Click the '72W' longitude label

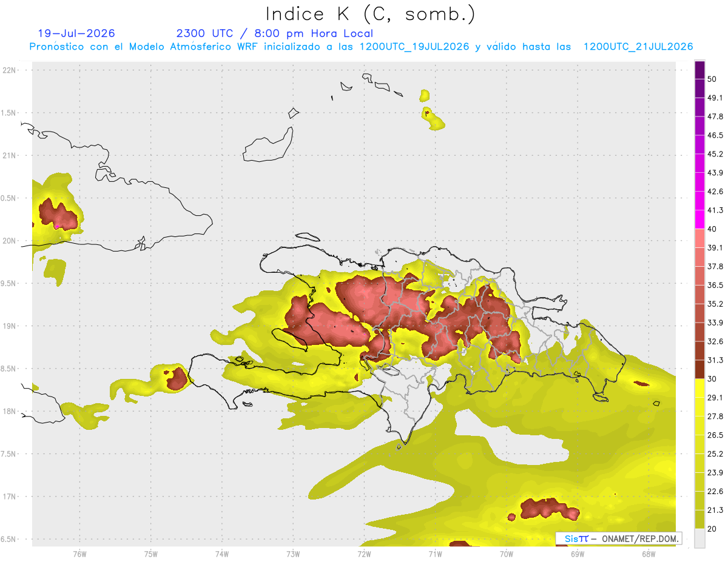364,554
